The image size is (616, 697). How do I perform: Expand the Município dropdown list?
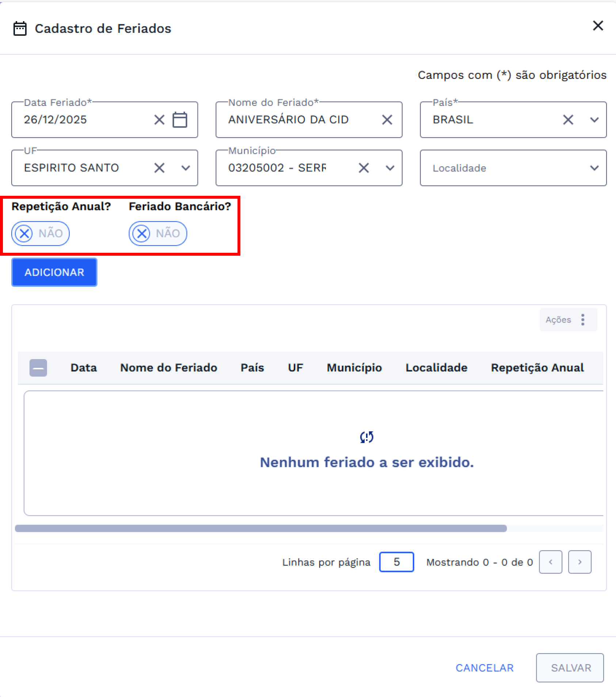click(x=390, y=168)
